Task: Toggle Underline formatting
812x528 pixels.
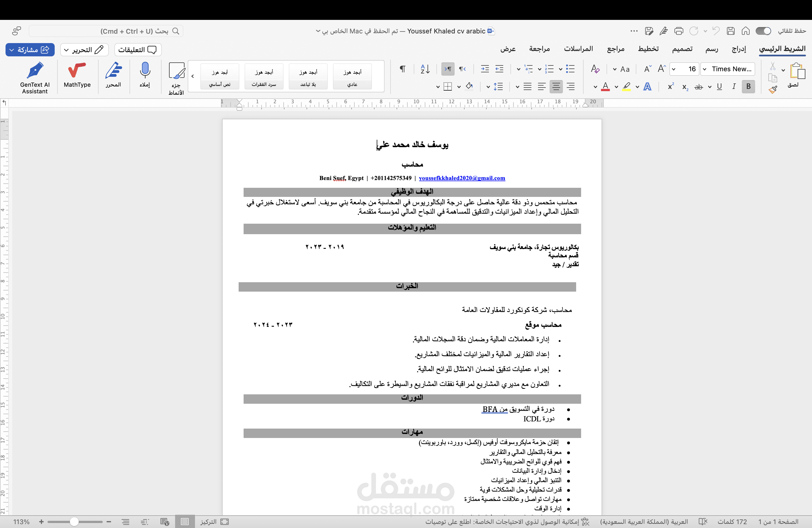Action: click(719, 87)
